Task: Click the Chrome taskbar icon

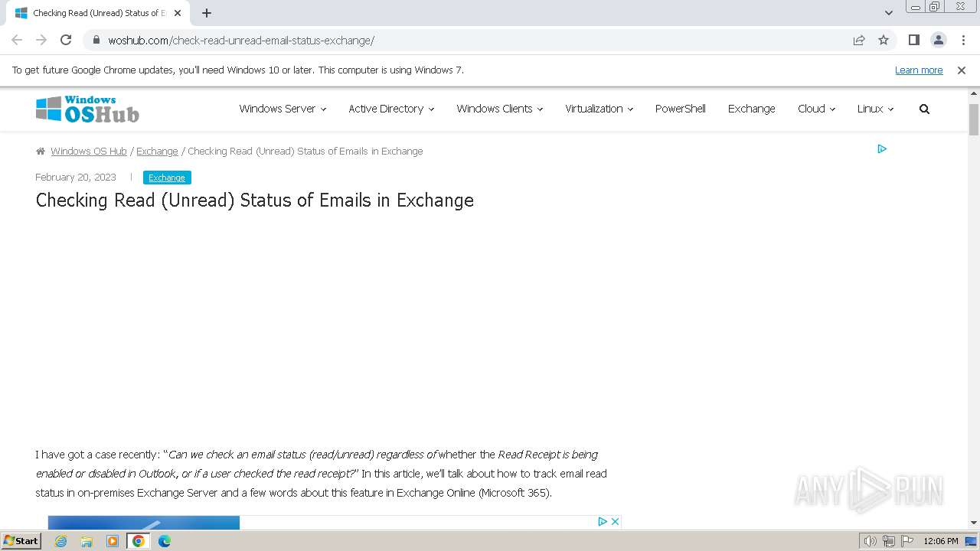Action: click(139, 541)
